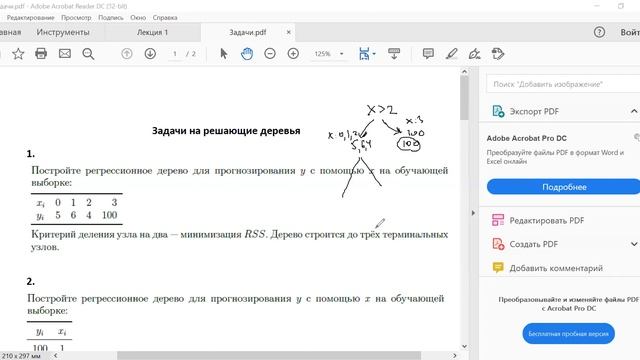Click the vertical scrollbar up arrow
Viewport: 640px width, 360px height.
click(464, 71)
